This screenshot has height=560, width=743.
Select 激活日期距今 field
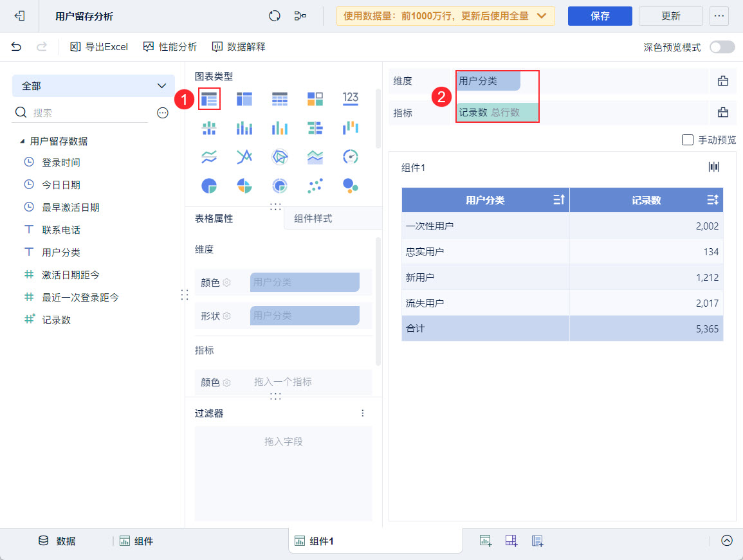(71, 275)
